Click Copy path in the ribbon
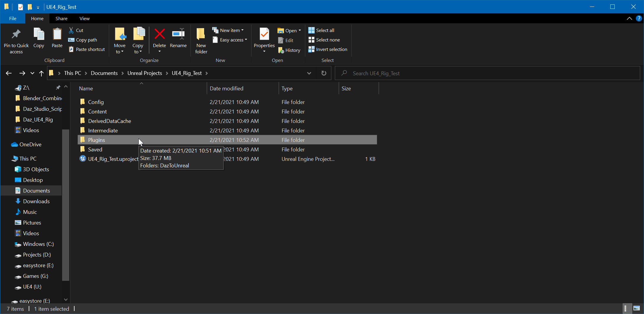This screenshot has width=644, height=314. point(83,40)
